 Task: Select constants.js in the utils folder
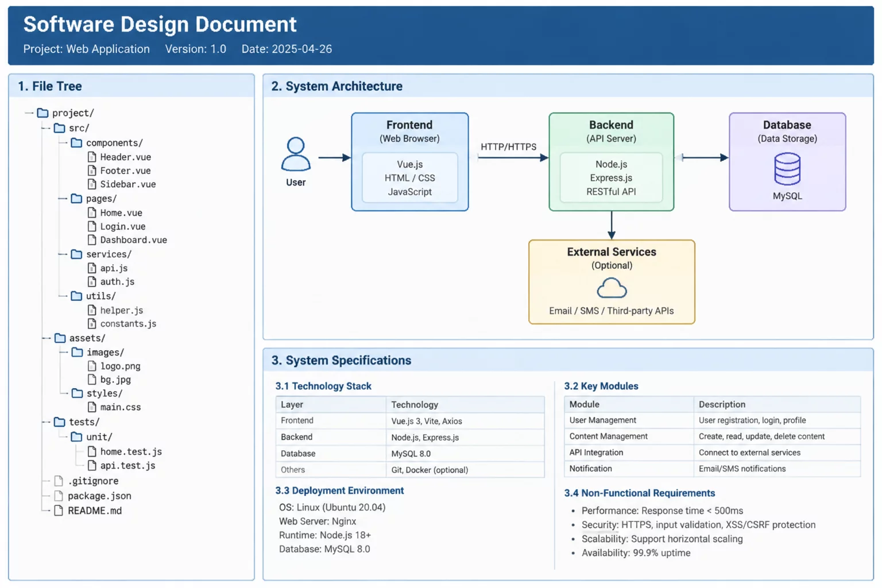[x=128, y=324]
